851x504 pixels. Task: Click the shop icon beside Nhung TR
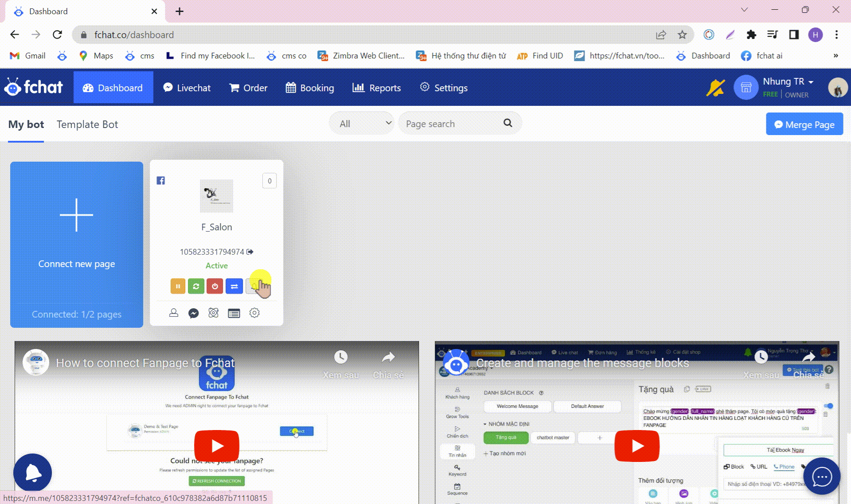click(x=746, y=87)
